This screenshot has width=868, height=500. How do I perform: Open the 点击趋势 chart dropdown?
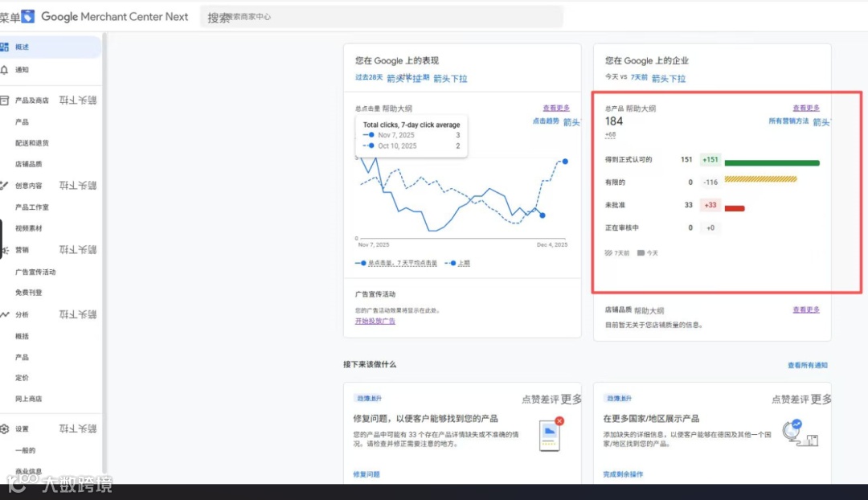click(556, 121)
